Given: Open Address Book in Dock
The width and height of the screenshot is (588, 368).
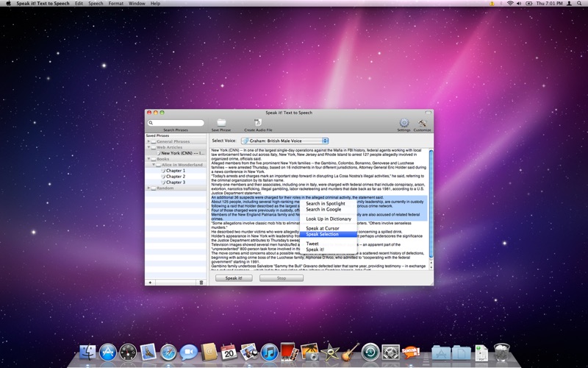Looking at the screenshot, I should tap(209, 353).
